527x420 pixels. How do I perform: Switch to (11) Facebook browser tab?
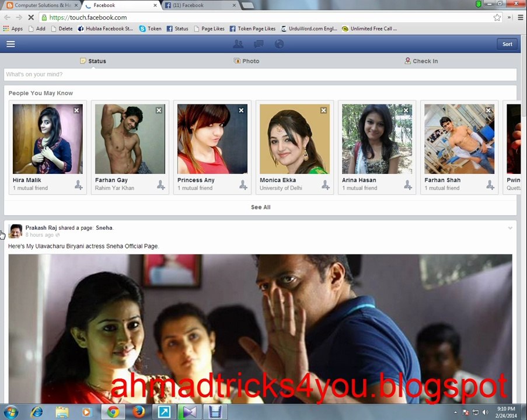[200, 5]
